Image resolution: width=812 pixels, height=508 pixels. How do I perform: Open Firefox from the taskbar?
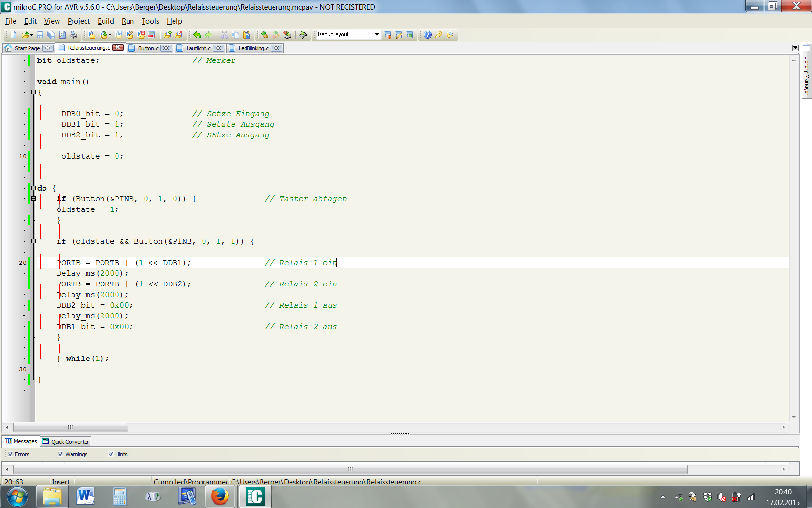point(219,496)
